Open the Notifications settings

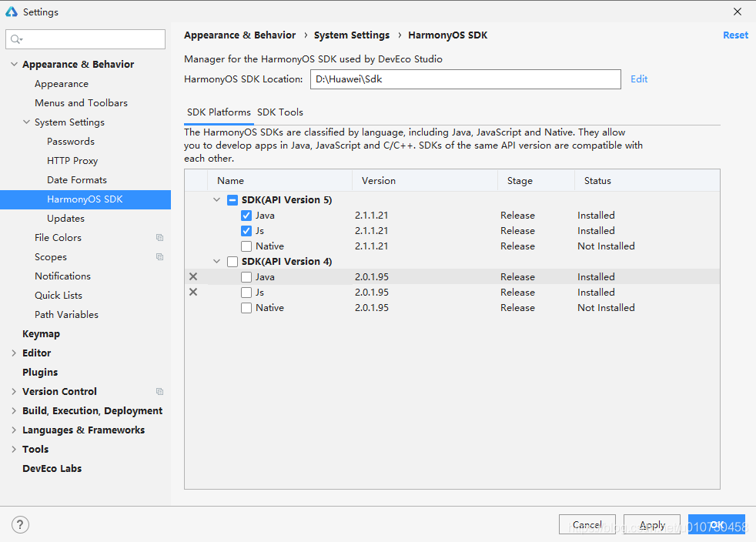(62, 276)
